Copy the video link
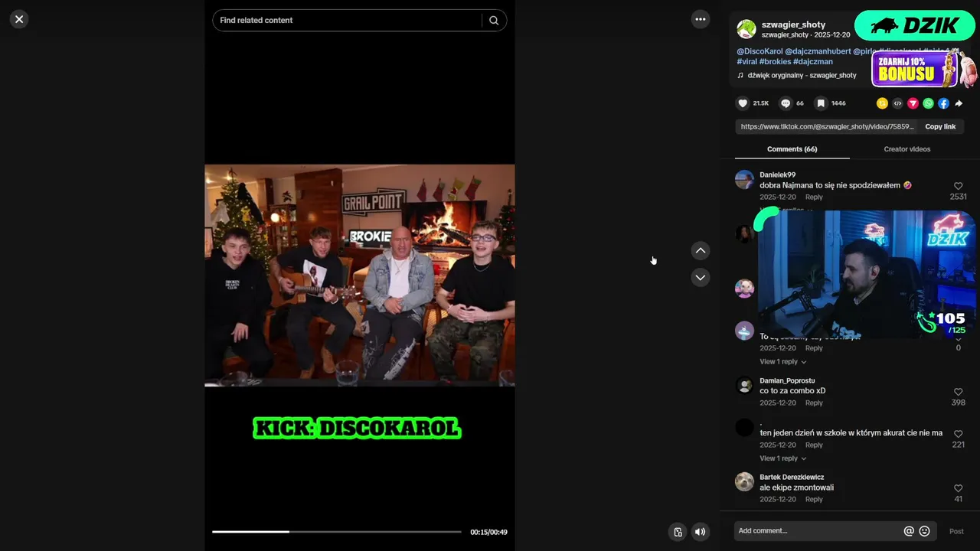Viewport: 980px width, 551px height. point(940,127)
